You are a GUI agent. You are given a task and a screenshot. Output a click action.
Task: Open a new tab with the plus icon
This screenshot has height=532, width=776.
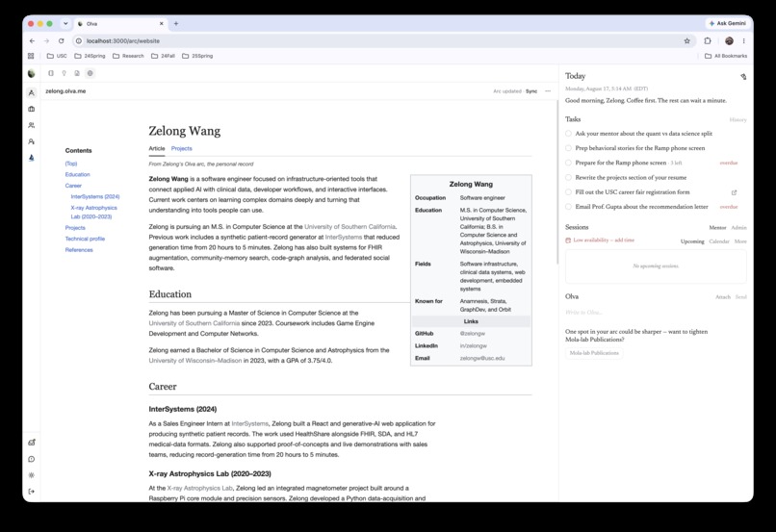[x=176, y=23]
